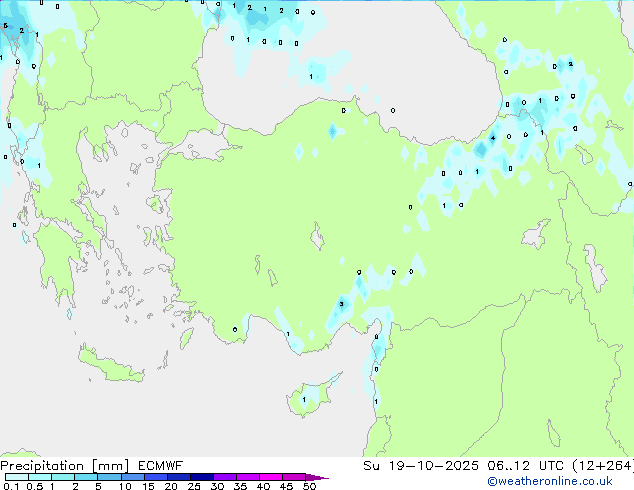Pick the 20–25 mm legend swatch
634x490 pixels.
[x=178, y=477]
